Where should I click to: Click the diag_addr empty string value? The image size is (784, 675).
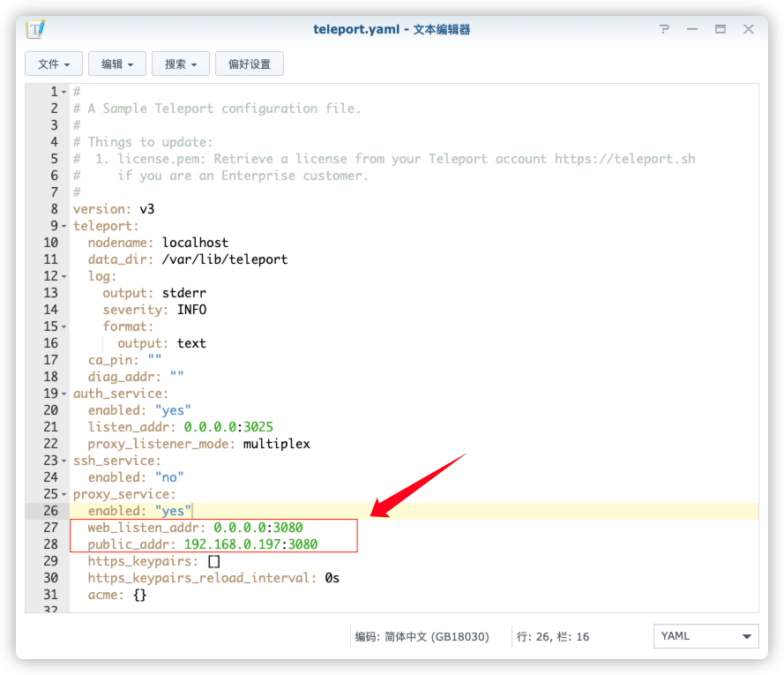[177, 375]
